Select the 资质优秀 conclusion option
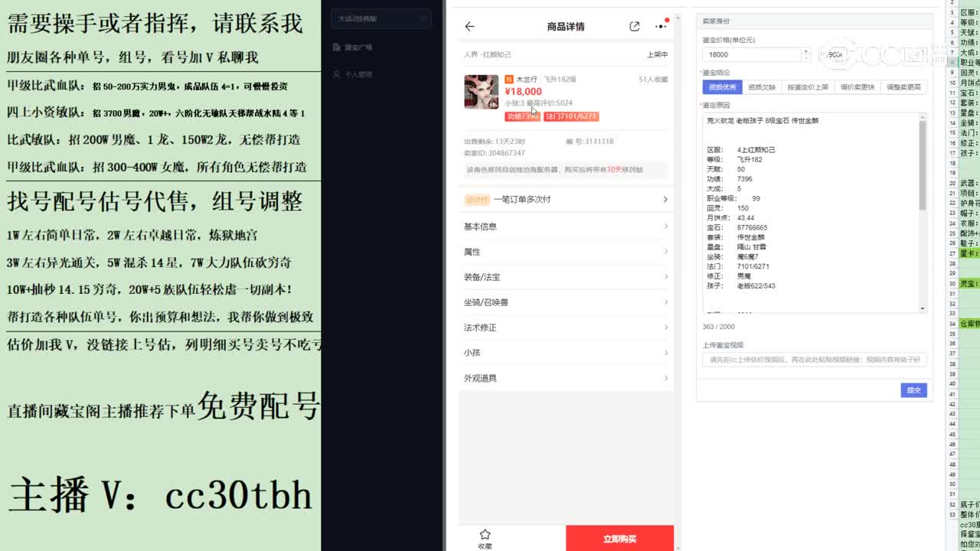This screenshot has width=980, height=551. click(722, 87)
